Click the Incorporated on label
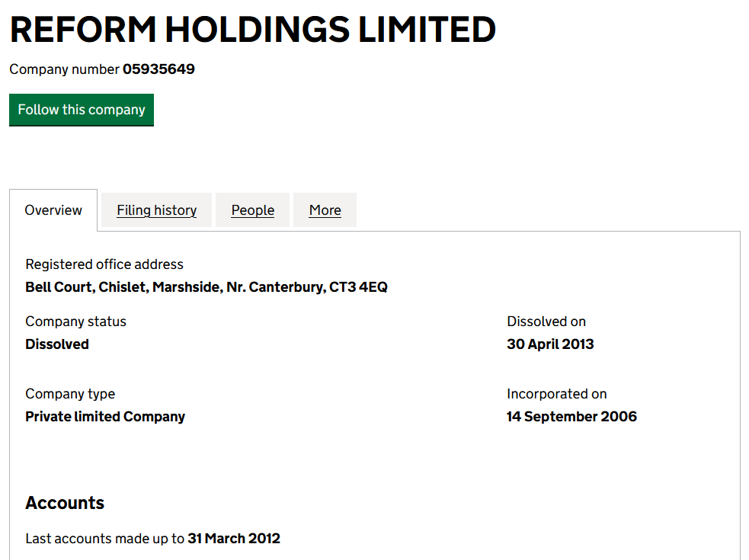This screenshot has height=560, width=749. [x=556, y=394]
